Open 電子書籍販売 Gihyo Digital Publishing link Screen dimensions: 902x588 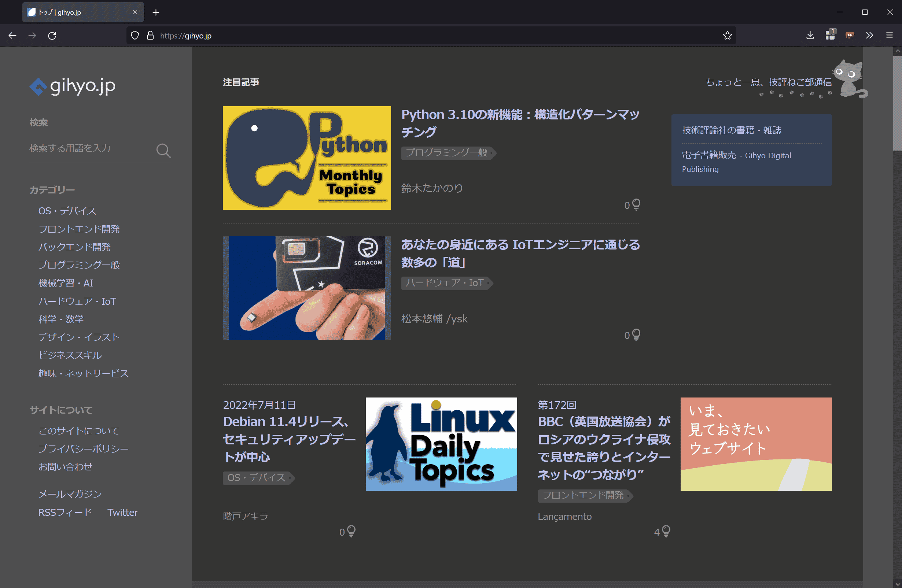[x=736, y=162]
